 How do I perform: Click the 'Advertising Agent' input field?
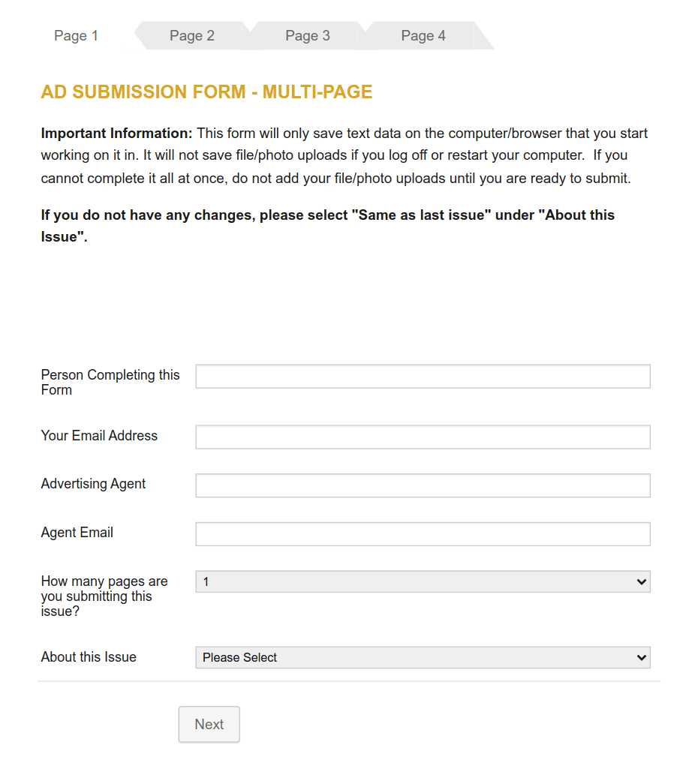tap(423, 485)
